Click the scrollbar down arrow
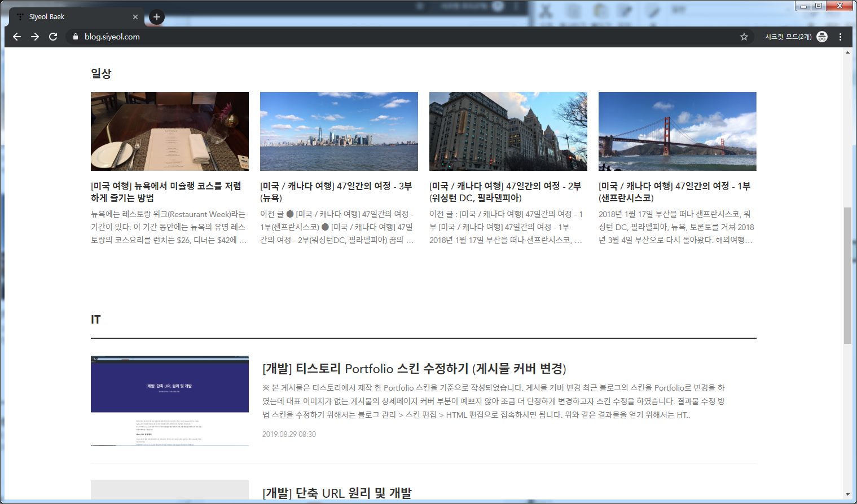The width and height of the screenshot is (857, 504). pos(847,495)
